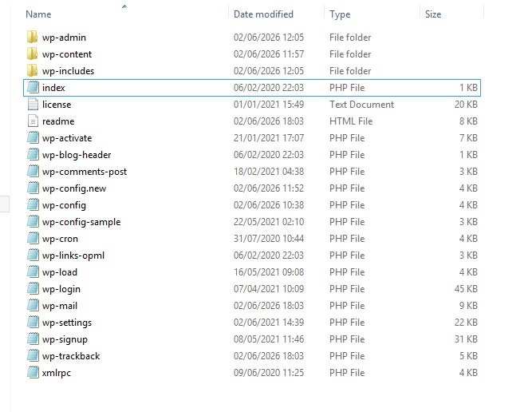This screenshot has width=532, height=412.
Task: Click the license text document icon
Action: point(33,105)
